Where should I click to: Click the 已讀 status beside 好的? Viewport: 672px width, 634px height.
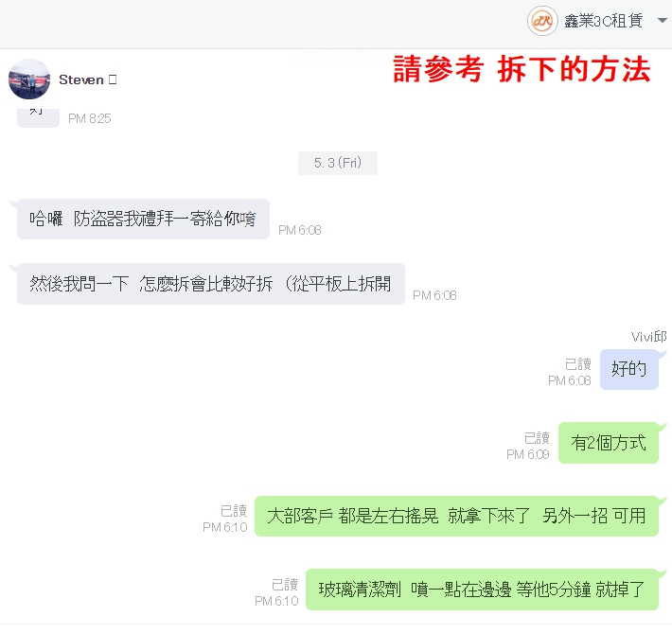(578, 364)
